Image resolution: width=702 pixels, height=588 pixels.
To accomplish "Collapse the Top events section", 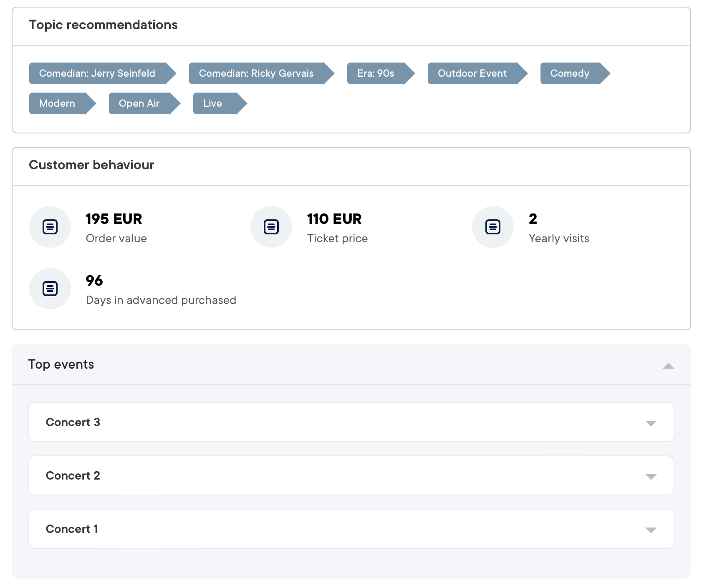I will tap(669, 366).
